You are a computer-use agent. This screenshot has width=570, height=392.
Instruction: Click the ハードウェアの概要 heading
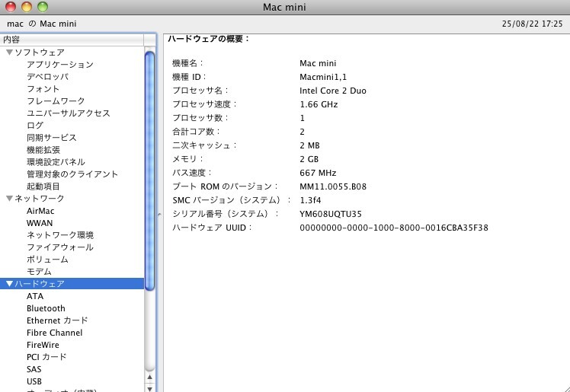pyautogui.click(x=209, y=39)
